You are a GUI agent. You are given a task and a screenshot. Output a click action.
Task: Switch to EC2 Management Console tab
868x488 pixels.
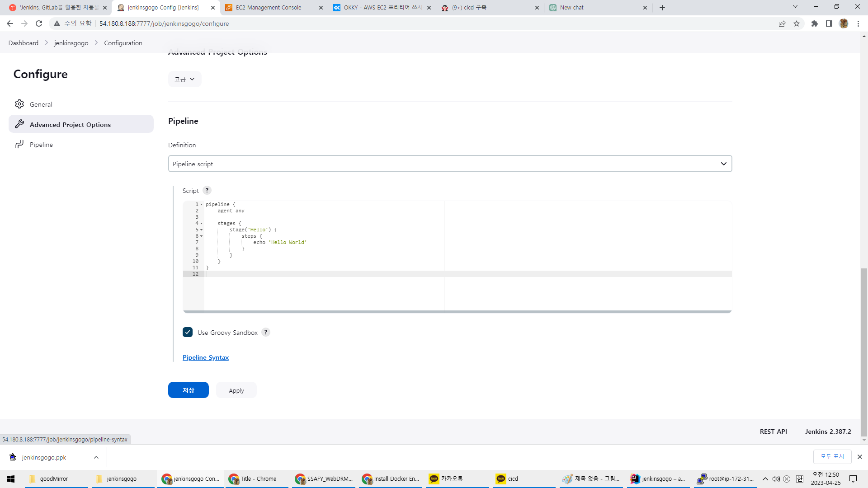point(269,8)
